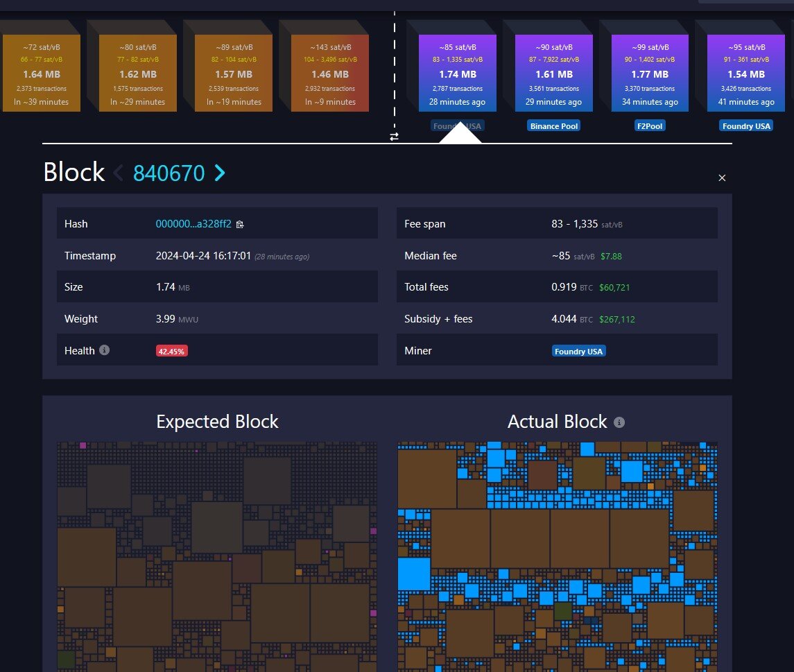This screenshot has width=794, height=672.
Task: Click the Weight value 3.99 MWU
Action: (177, 319)
